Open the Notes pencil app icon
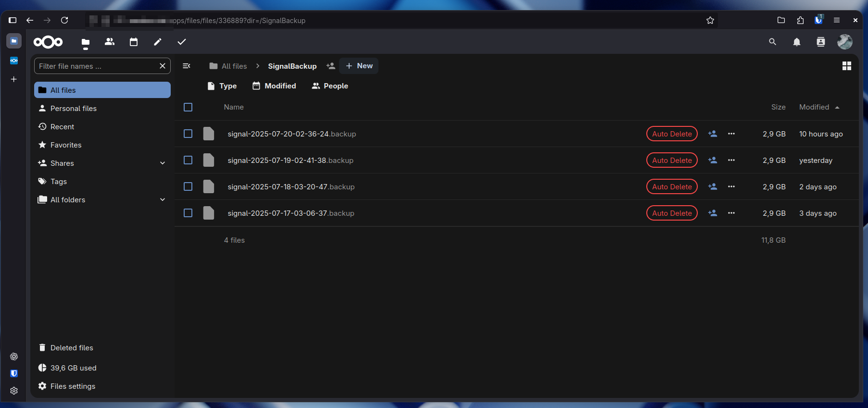The height and width of the screenshot is (408, 868). pyautogui.click(x=158, y=42)
